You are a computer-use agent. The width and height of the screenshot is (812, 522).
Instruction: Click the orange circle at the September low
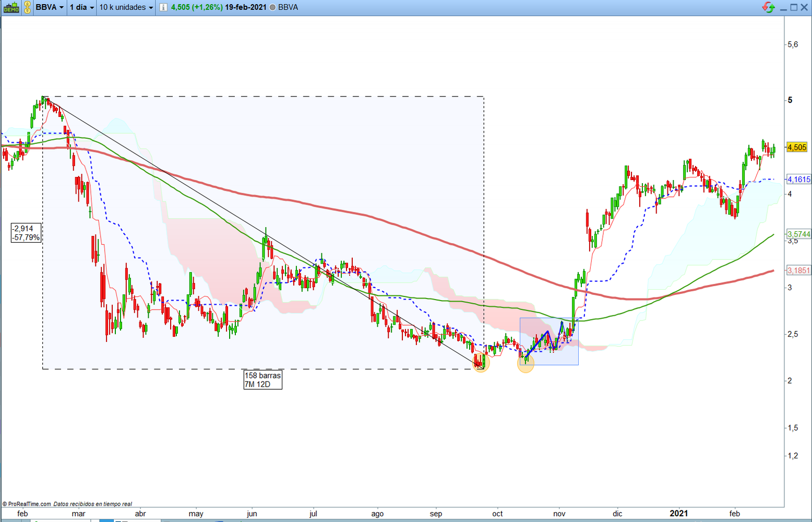(x=480, y=363)
